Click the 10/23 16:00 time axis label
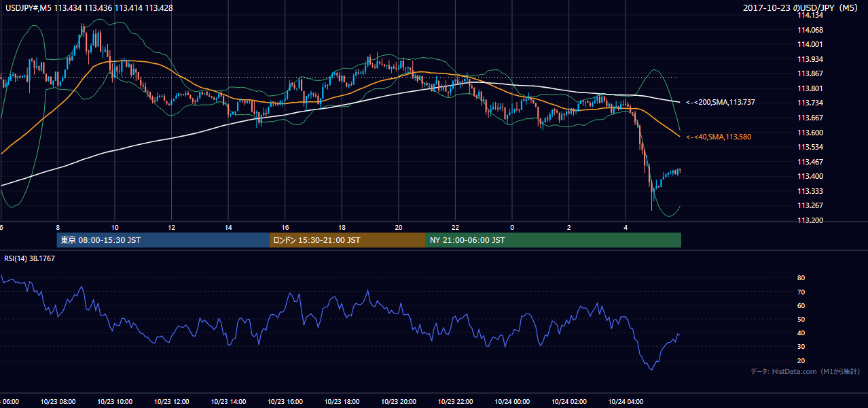 pos(285,402)
